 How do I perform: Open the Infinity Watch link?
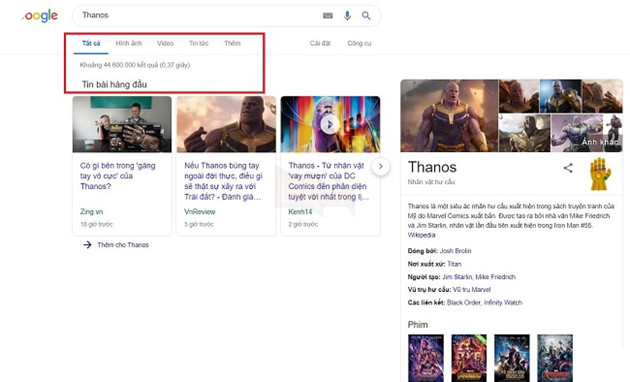click(x=503, y=302)
